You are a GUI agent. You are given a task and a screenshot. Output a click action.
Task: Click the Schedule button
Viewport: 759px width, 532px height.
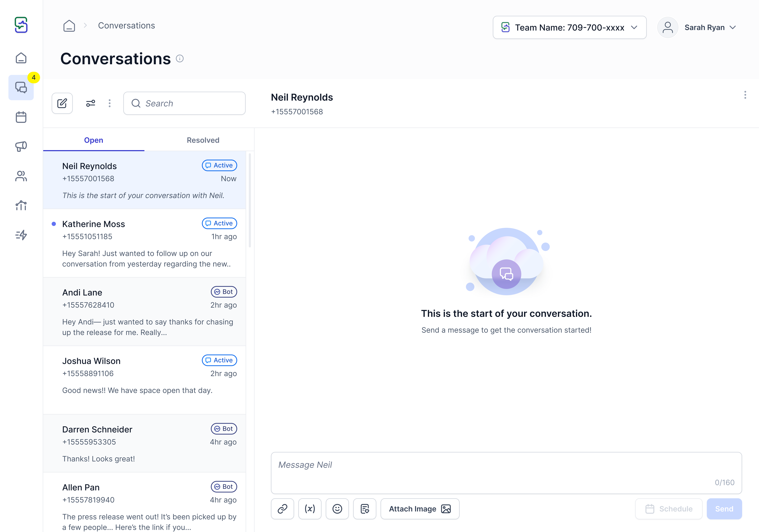(x=669, y=509)
